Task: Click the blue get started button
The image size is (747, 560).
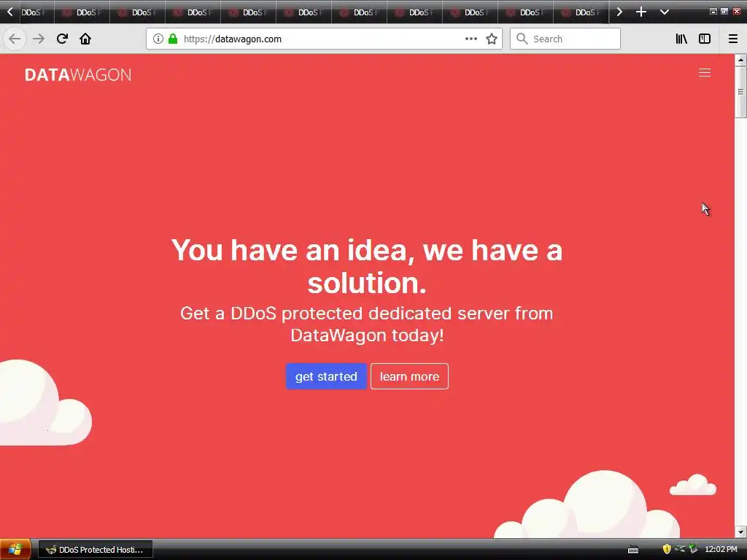Action: click(326, 376)
